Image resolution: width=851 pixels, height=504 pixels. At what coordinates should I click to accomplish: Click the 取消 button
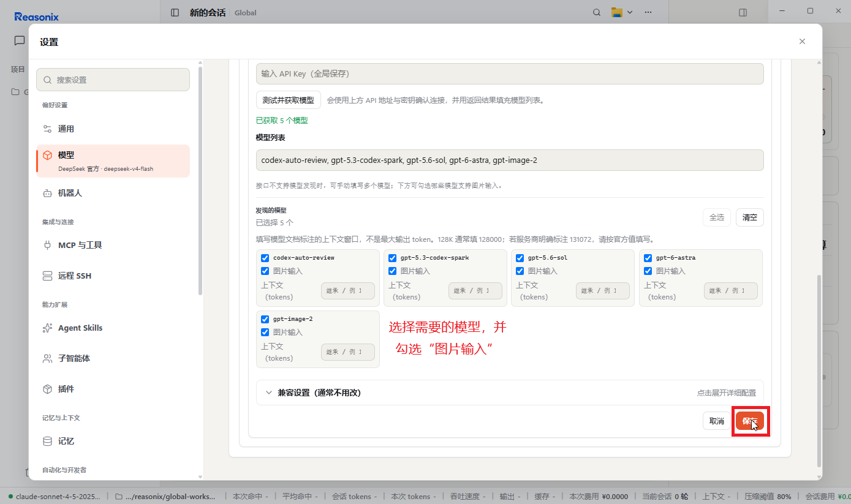coord(717,421)
